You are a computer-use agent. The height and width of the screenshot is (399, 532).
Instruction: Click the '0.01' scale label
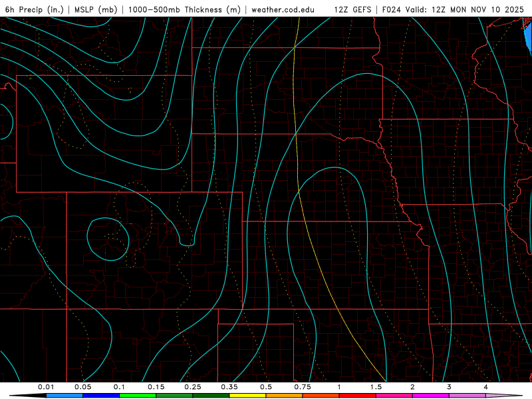(x=46, y=387)
